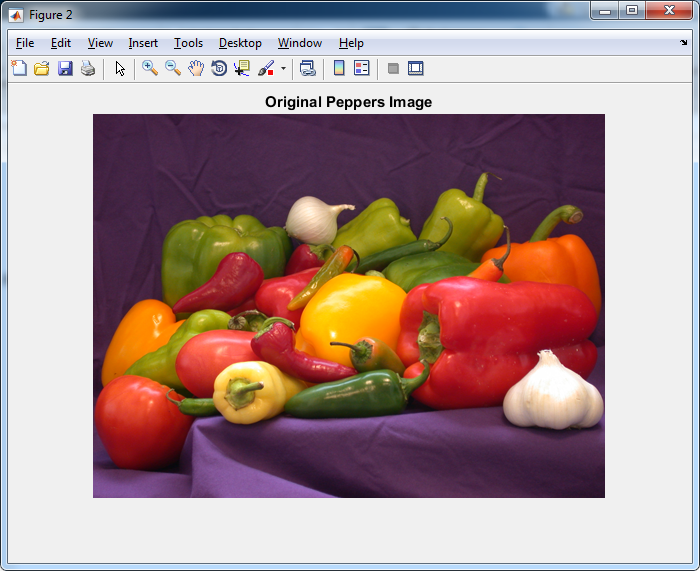Expand the toolbar dock arrow at far right

(684, 43)
